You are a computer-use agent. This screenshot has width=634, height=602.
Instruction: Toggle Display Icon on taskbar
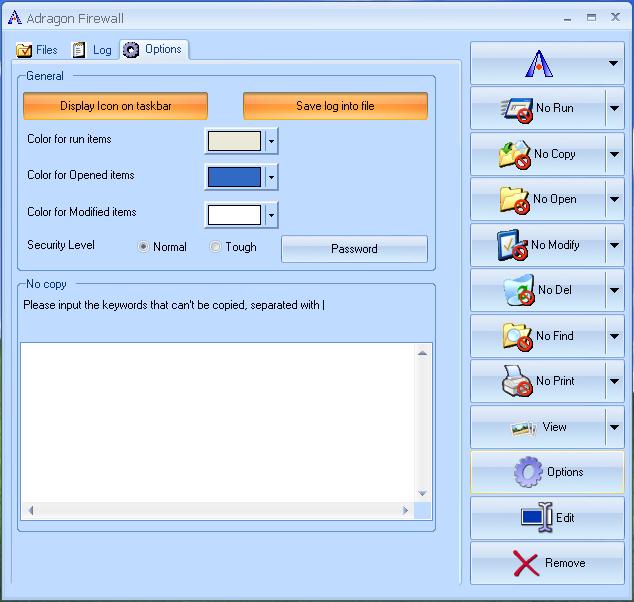pos(115,106)
